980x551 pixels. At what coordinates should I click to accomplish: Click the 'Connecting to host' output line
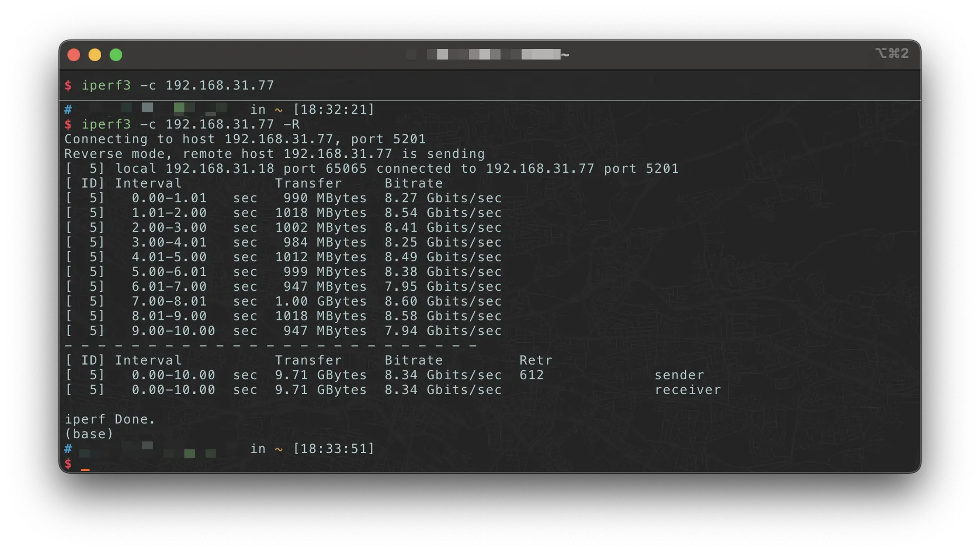click(244, 139)
